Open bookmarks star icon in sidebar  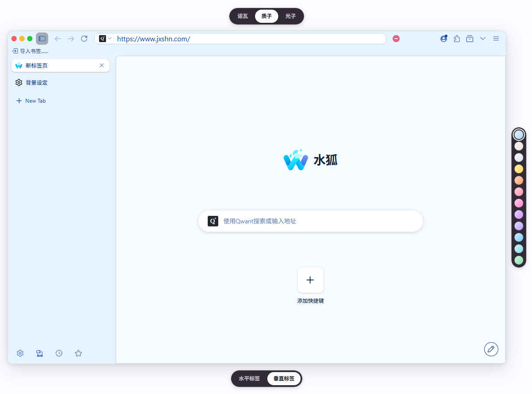[x=78, y=353]
